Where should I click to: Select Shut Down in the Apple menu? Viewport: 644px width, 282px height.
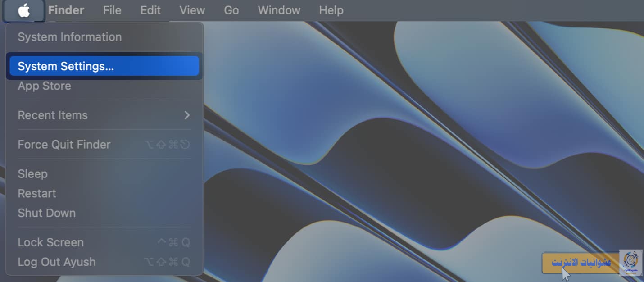click(x=104, y=213)
